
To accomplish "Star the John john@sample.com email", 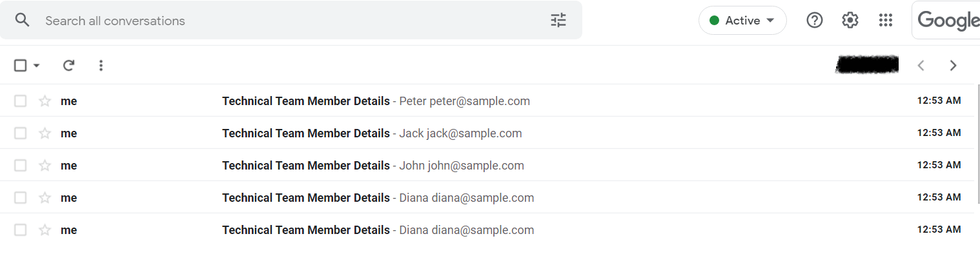I will tap(45, 165).
